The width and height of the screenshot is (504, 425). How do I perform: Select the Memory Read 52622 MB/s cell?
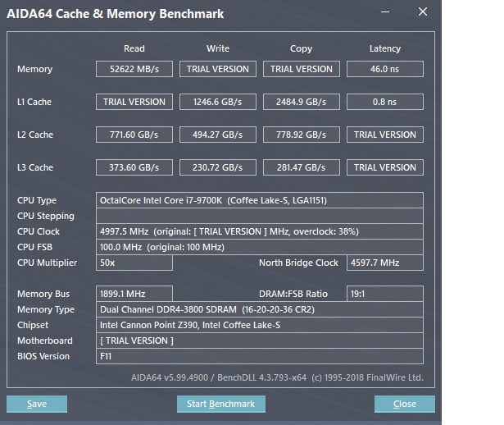point(134,69)
